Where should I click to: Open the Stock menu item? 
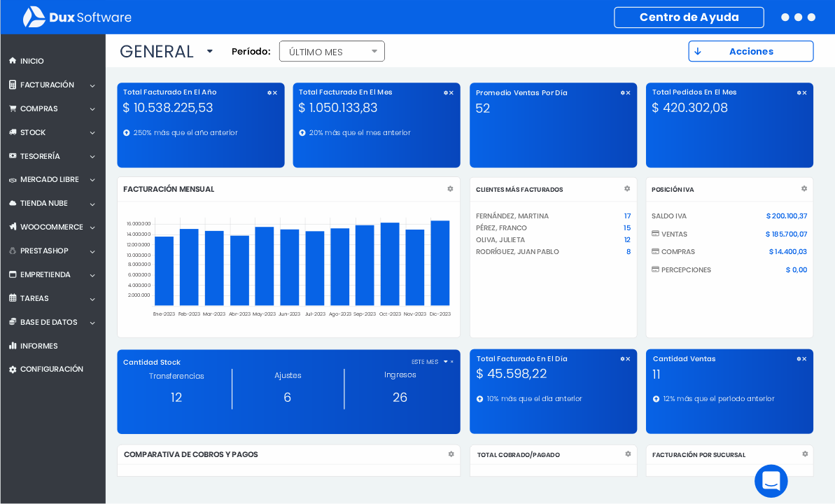click(33, 132)
